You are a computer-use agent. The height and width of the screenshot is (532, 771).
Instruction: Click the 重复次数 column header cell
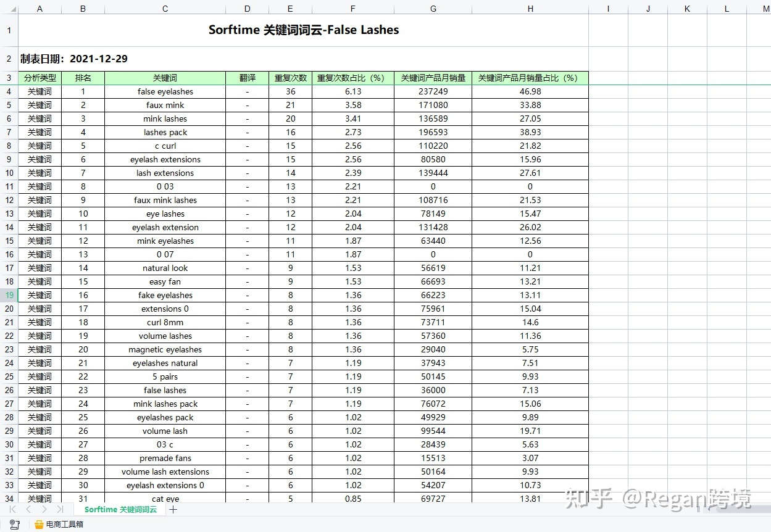coord(290,78)
